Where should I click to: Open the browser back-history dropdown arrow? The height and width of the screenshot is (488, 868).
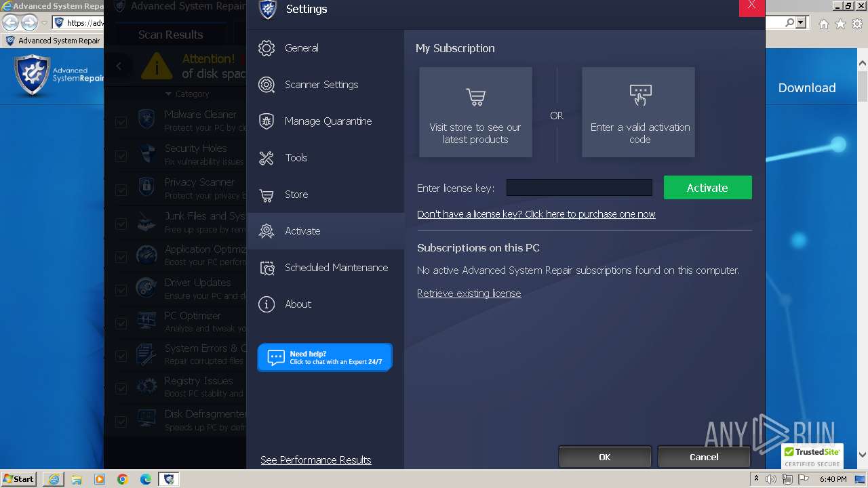(44, 23)
